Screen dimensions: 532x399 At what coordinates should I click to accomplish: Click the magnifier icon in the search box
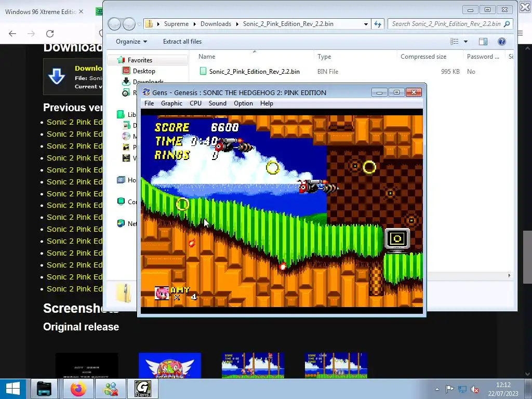(x=507, y=24)
